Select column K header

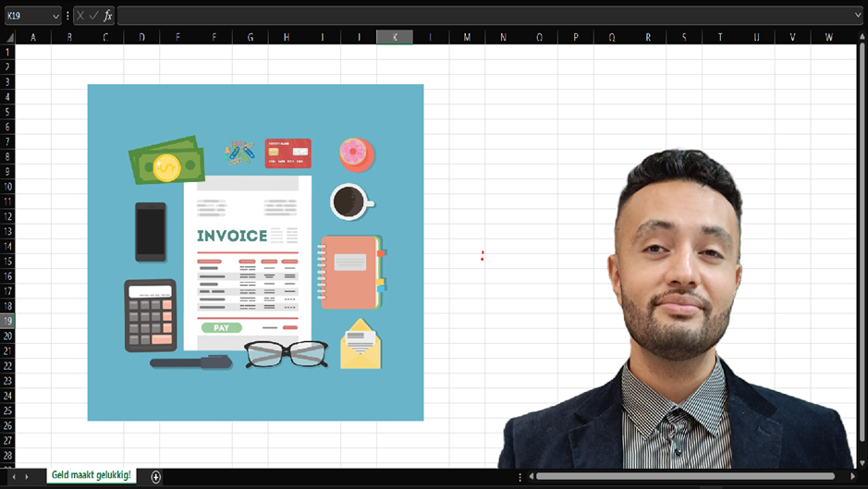(x=395, y=37)
